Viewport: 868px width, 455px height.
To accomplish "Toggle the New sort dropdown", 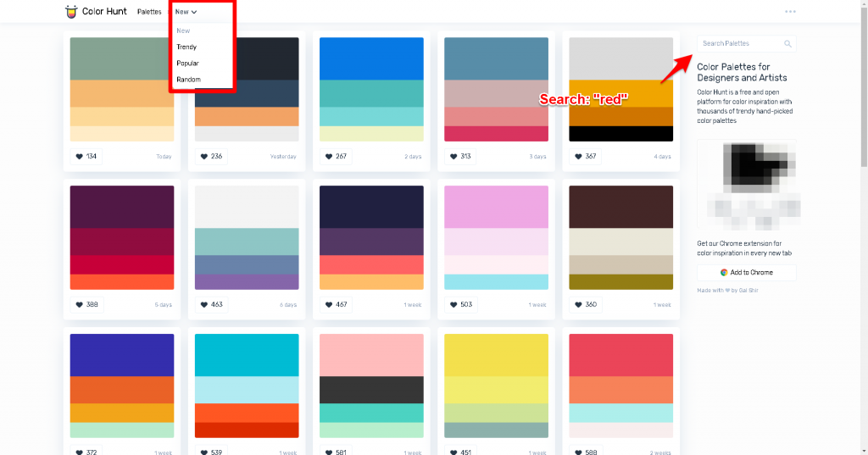I will [186, 12].
